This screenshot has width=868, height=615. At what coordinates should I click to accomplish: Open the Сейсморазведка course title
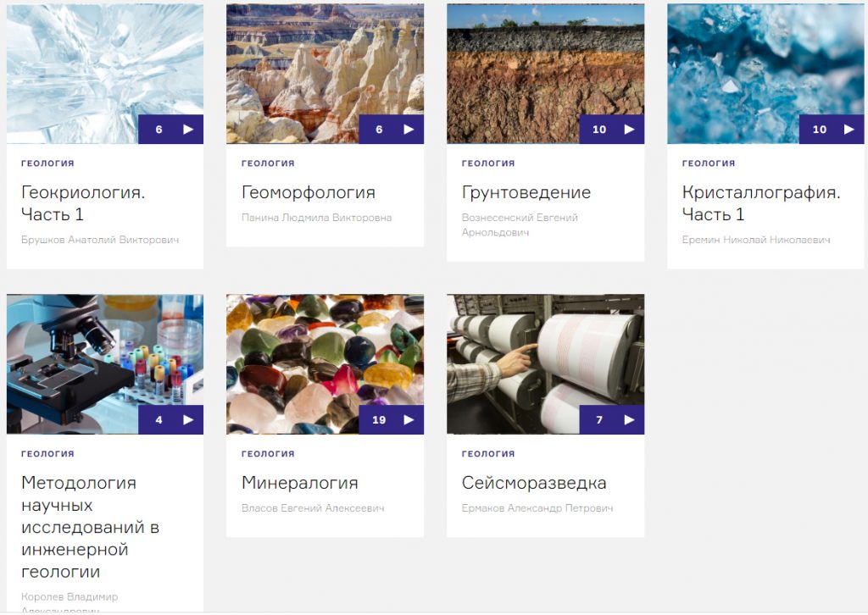(534, 483)
